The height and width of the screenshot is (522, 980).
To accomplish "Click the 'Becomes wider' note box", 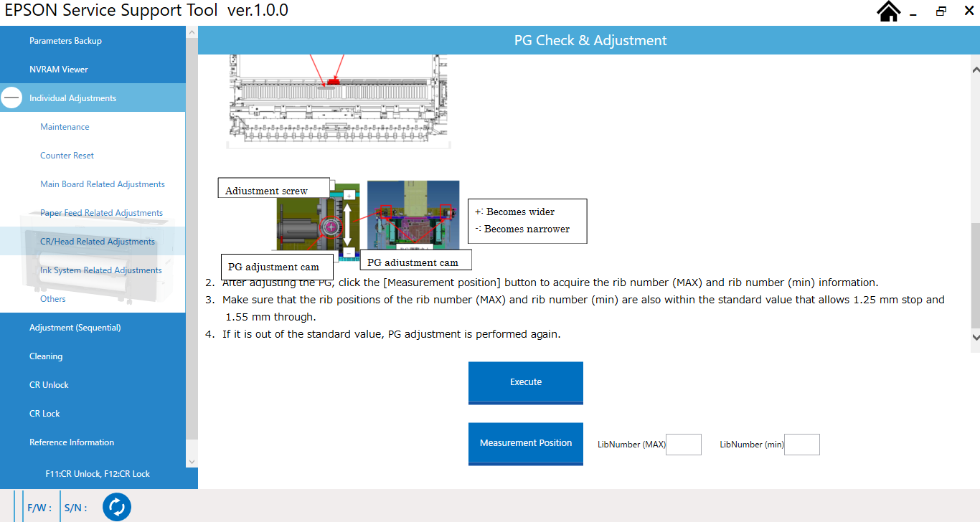I will pos(527,221).
